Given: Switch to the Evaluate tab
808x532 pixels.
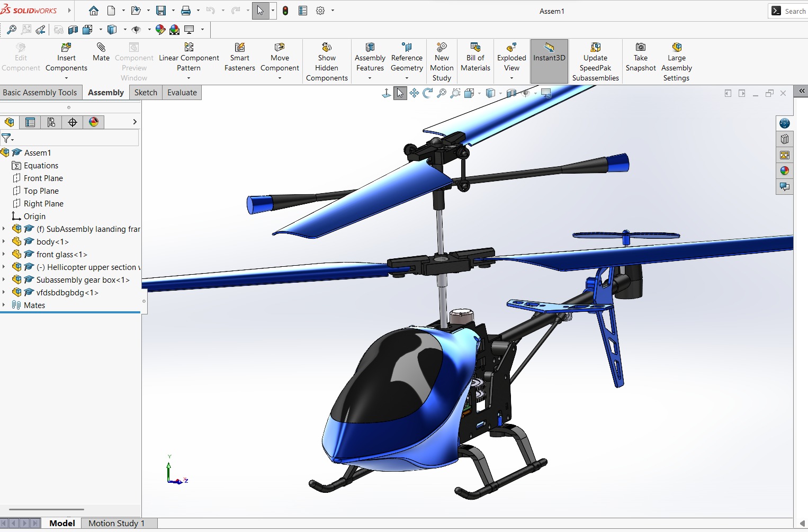Looking at the screenshot, I should pyautogui.click(x=182, y=93).
